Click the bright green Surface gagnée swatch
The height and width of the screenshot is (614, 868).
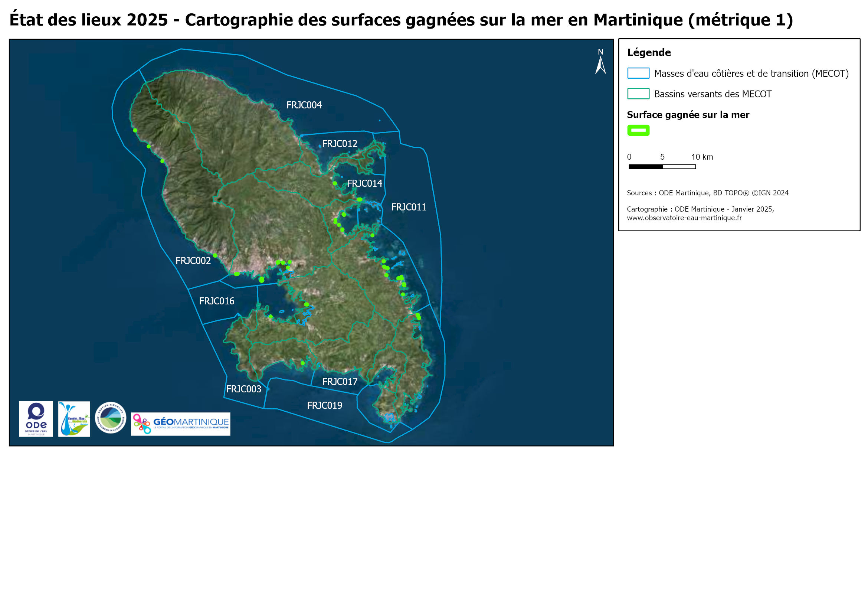tap(638, 130)
